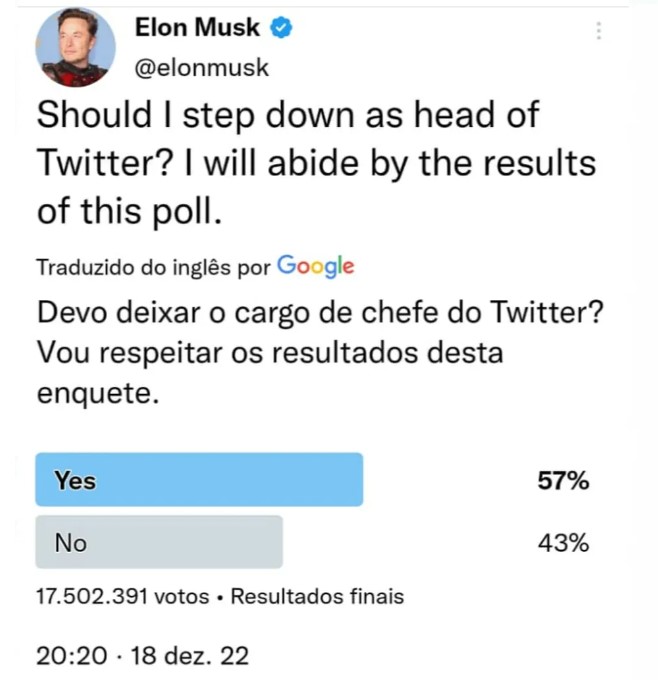
Task: Click the blue verified badge
Action: coord(282,29)
